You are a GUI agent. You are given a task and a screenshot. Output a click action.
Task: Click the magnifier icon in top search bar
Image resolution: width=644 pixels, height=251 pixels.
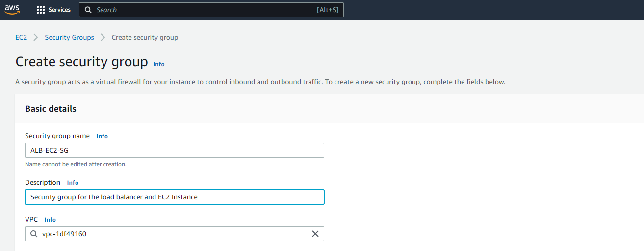(x=88, y=10)
